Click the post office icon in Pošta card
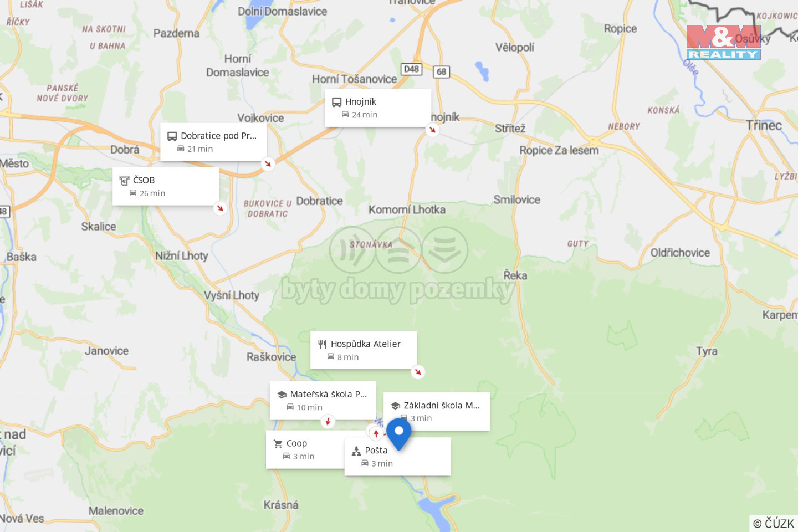This screenshot has height=532, width=798. (356, 451)
